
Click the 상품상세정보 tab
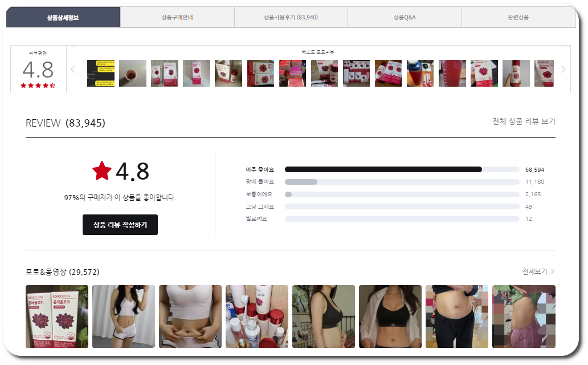pyautogui.click(x=63, y=17)
